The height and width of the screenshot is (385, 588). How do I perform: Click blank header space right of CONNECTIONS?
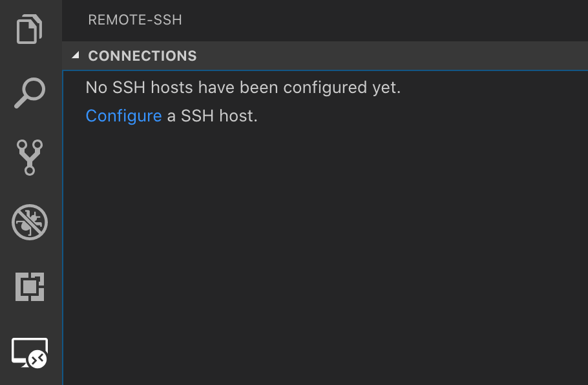[388, 56]
